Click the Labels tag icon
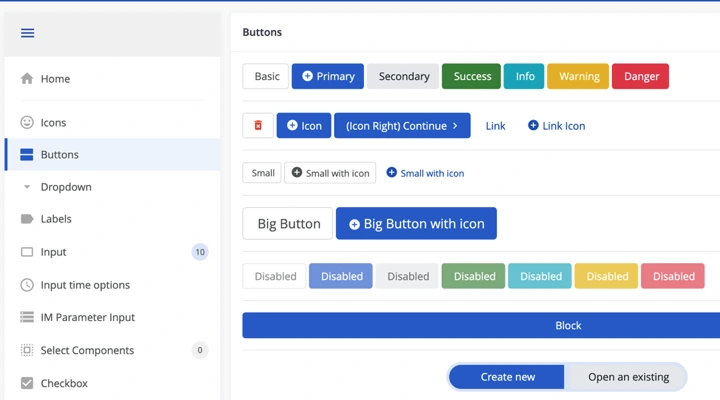Screen dimensions: 720x400 click(27, 219)
